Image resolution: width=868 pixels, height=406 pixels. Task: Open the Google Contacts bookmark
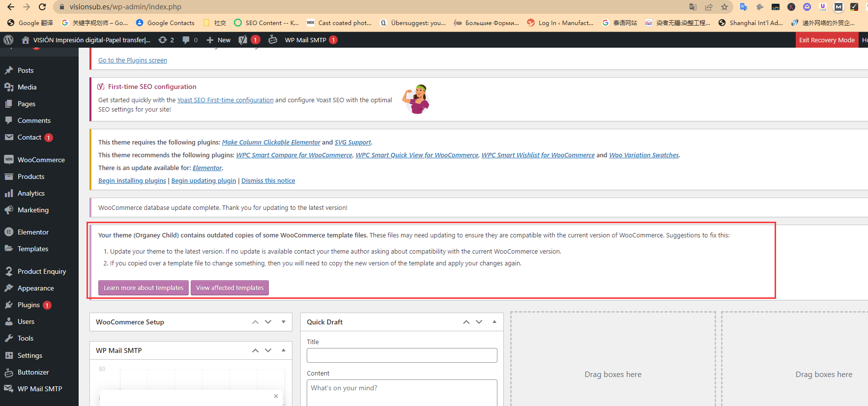click(165, 23)
